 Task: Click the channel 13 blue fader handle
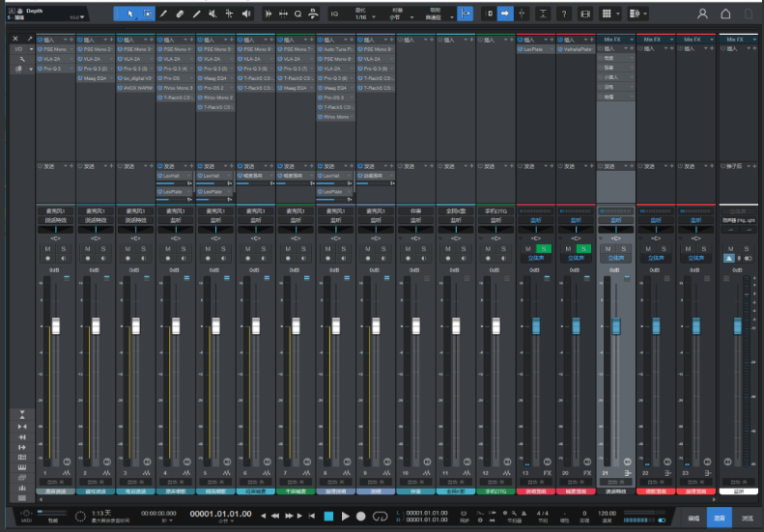536,326
